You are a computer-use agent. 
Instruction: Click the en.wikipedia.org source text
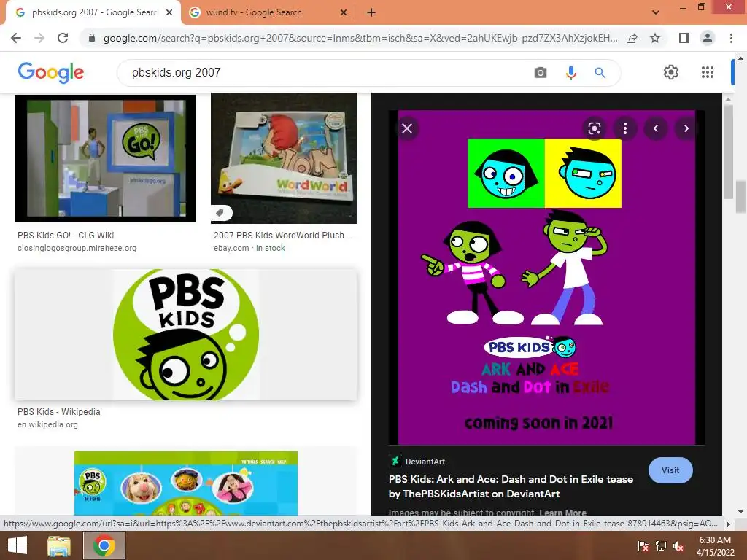pyautogui.click(x=47, y=424)
